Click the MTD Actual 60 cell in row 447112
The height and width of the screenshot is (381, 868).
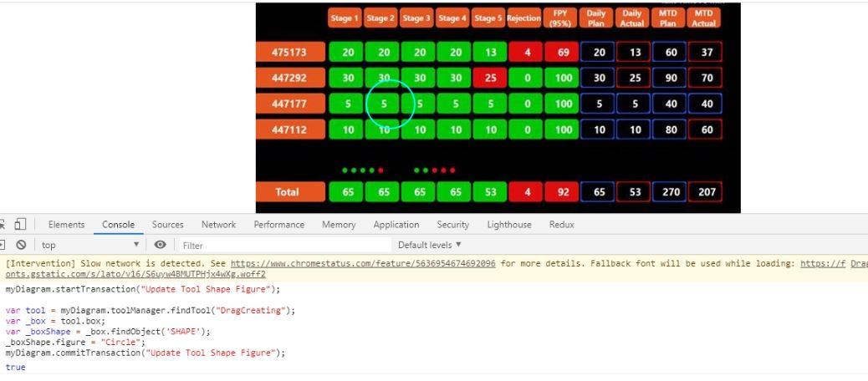tap(706, 129)
